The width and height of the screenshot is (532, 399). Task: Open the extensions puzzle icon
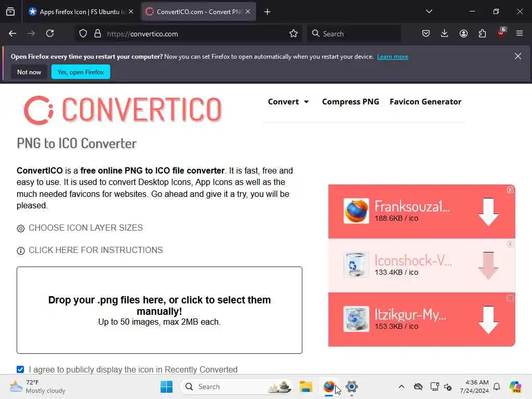pyautogui.click(x=482, y=33)
